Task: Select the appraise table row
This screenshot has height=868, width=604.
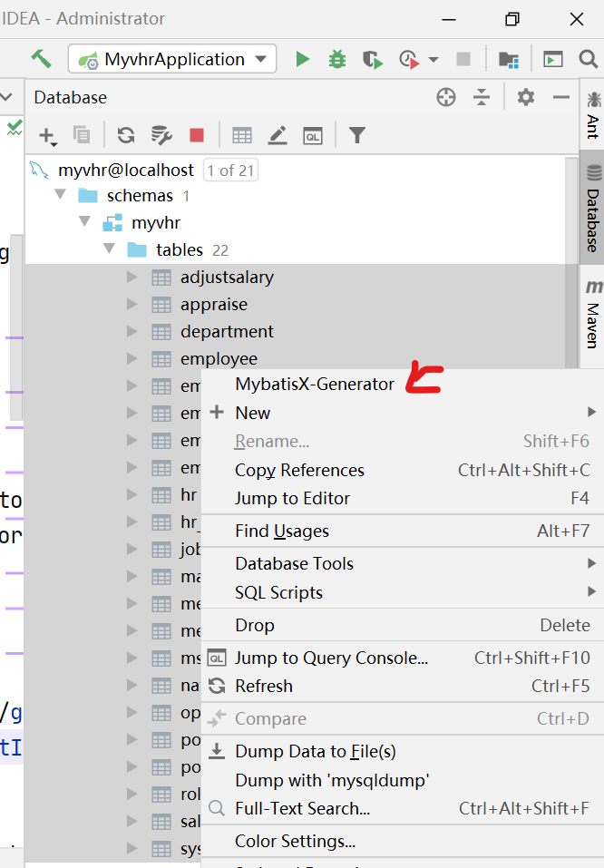Action: pos(295,304)
